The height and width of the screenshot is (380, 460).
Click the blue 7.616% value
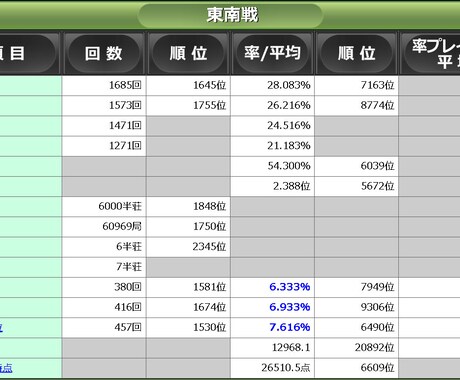290,327
